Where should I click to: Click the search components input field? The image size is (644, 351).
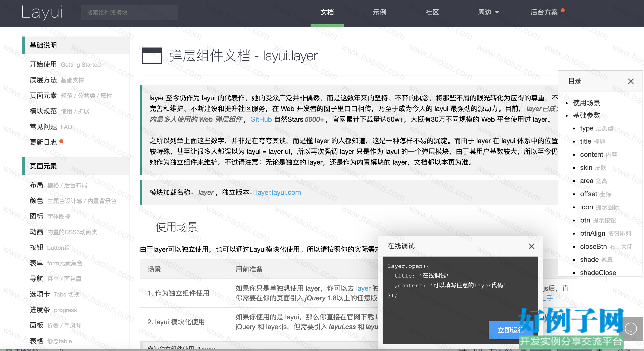[x=129, y=12]
